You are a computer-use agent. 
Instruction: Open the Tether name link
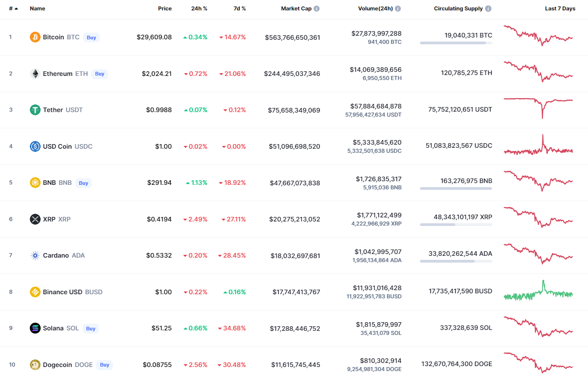point(53,110)
